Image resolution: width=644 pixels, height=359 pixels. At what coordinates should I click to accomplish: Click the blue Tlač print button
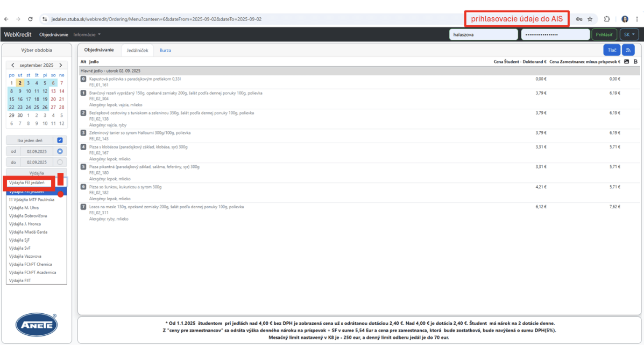pyautogui.click(x=612, y=50)
